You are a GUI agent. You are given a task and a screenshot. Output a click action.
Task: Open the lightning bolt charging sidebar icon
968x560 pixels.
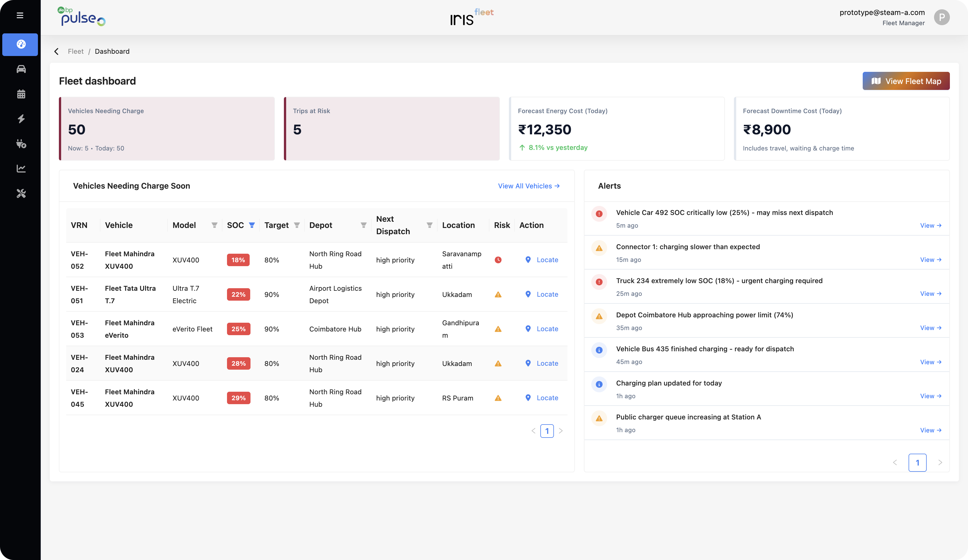[21, 119]
